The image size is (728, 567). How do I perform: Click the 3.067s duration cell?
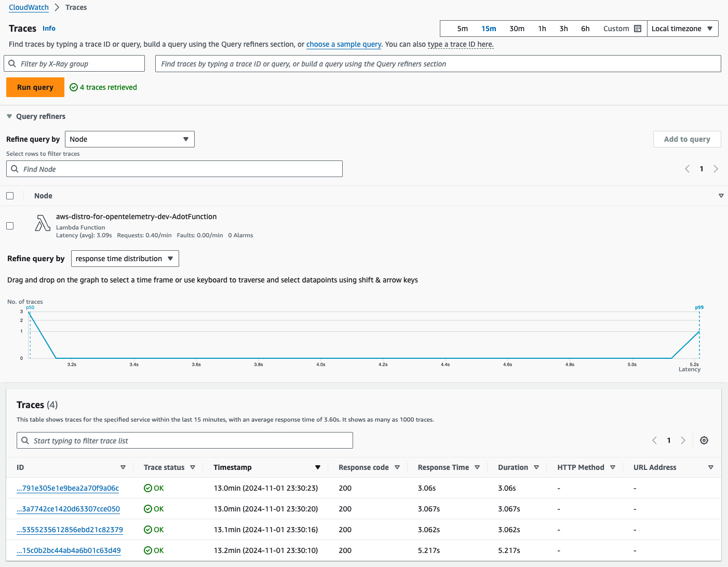(x=509, y=509)
